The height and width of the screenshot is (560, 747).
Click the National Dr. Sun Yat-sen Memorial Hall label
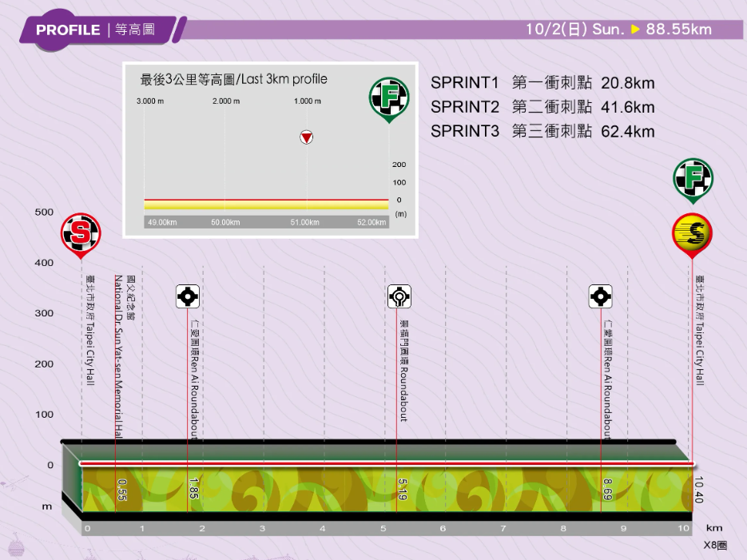coord(118,356)
